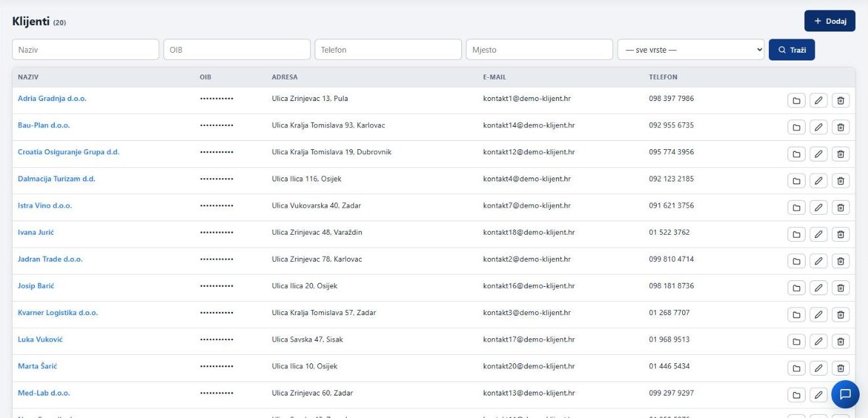Click the ADRESA column header
Image resolution: width=868 pixels, height=418 pixels.
pyautogui.click(x=284, y=77)
